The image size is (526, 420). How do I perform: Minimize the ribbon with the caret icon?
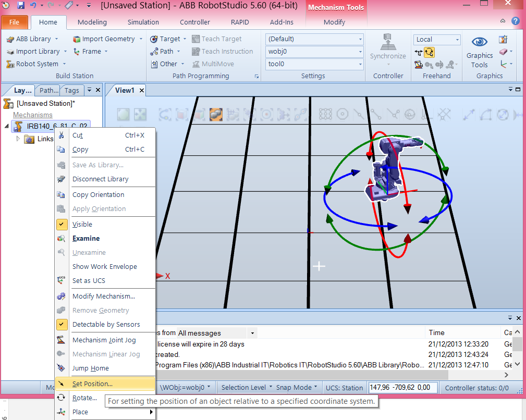tap(503, 21)
